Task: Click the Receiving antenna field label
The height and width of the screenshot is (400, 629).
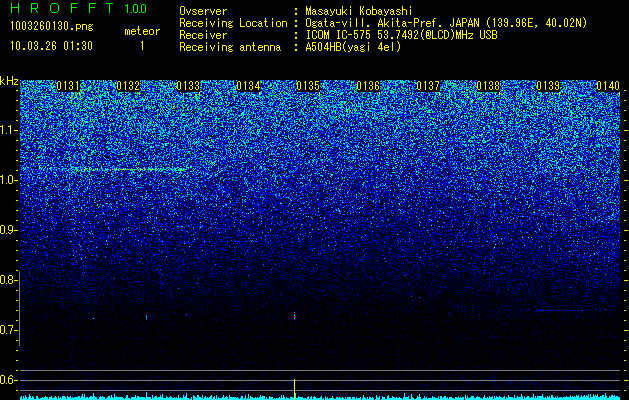Action: (x=230, y=47)
